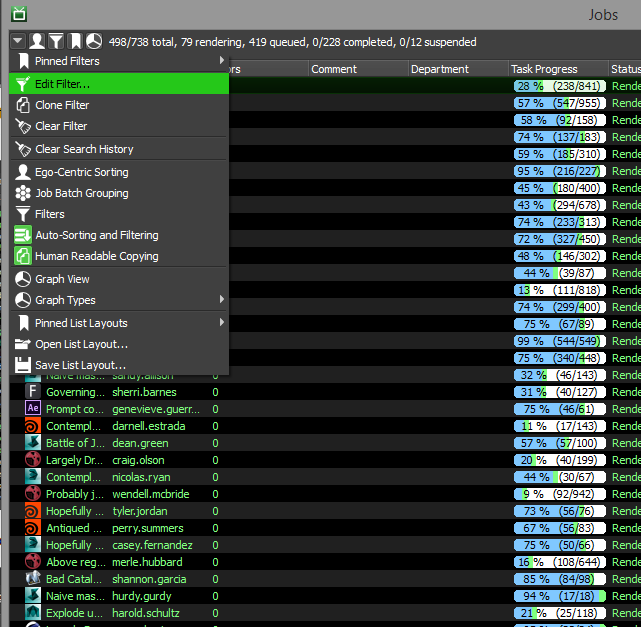Viewport: 641px width, 627px height.
Task: Click the 94 % (17/18) progress bar
Action: (560, 596)
